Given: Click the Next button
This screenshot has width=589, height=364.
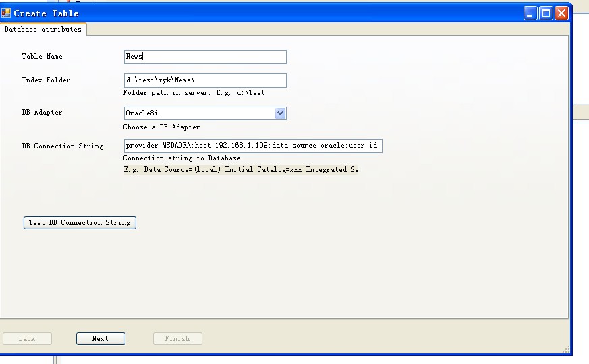Looking at the screenshot, I should pos(101,338).
